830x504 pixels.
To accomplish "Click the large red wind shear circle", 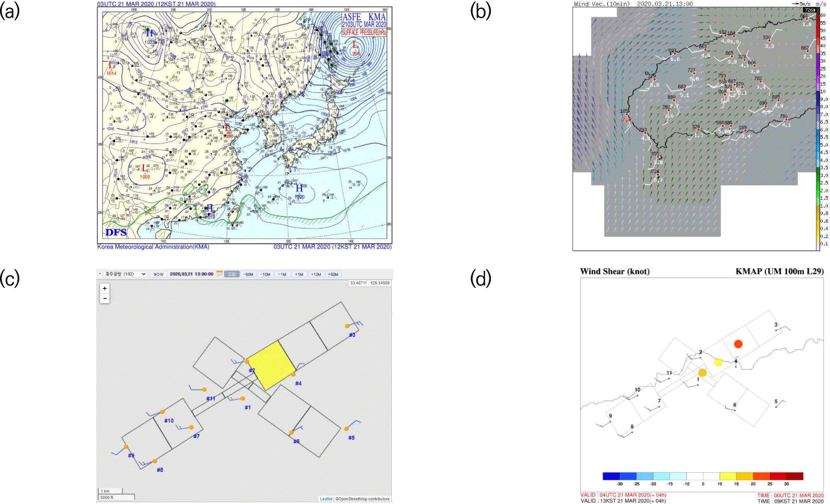I will tap(738, 344).
